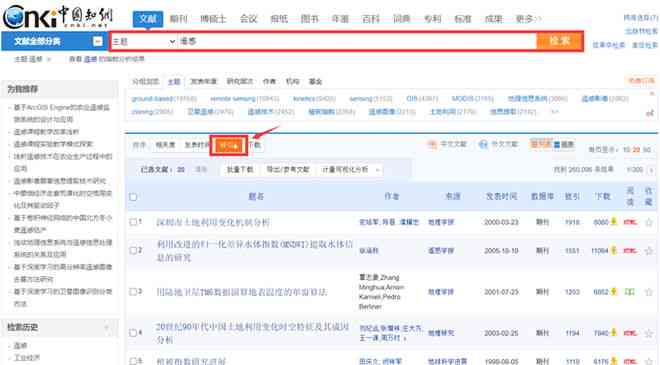660x365 pixels.
Task: Filter results to 中文文献
Action: click(447, 144)
